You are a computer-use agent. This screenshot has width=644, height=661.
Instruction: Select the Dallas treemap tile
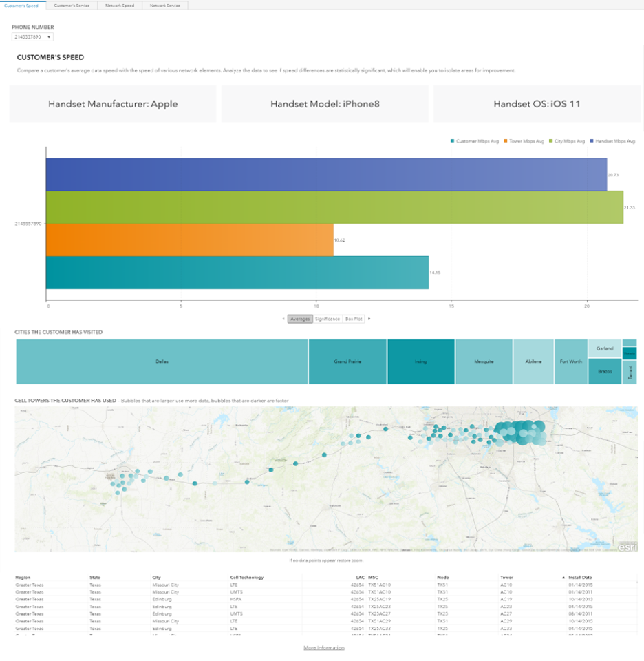pyautogui.click(x=162, y=361)
